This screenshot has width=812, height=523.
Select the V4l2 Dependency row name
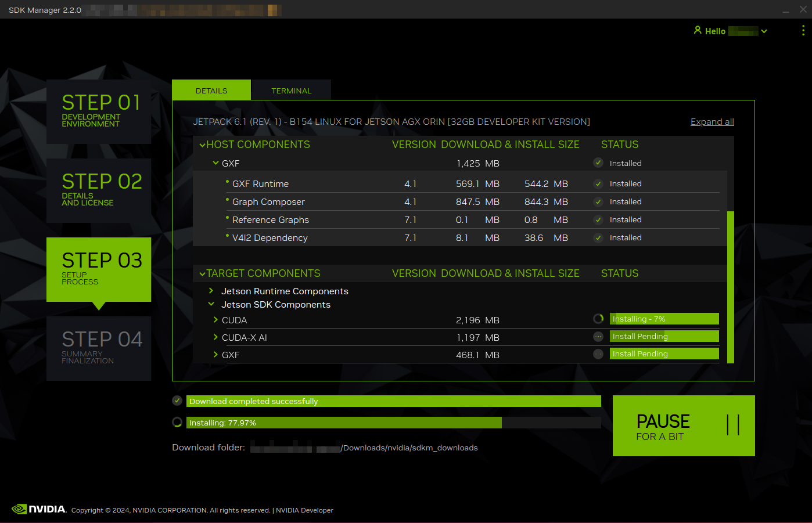[x=270, y=238]
